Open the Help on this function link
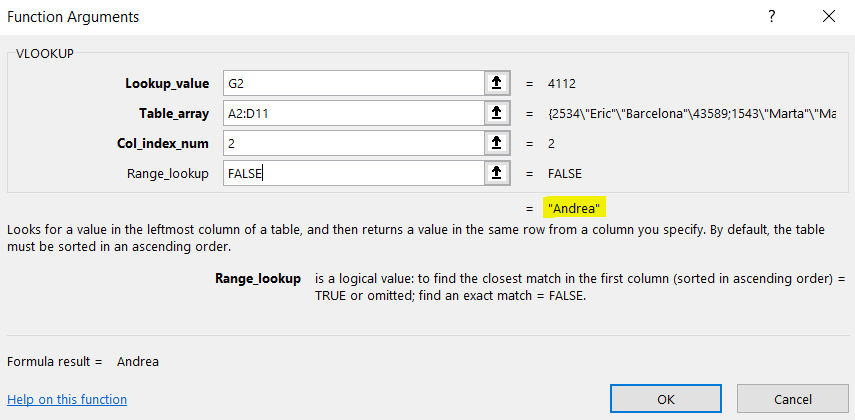This screenshot has width=855, height=420. coord(67,400)
